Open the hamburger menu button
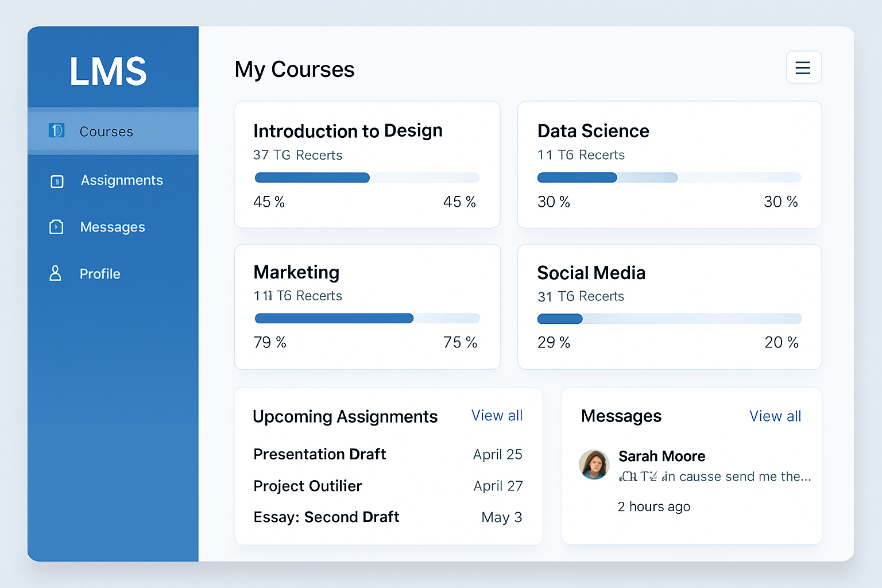This screenshot has height=588, width=882. [x=803, y=68]
